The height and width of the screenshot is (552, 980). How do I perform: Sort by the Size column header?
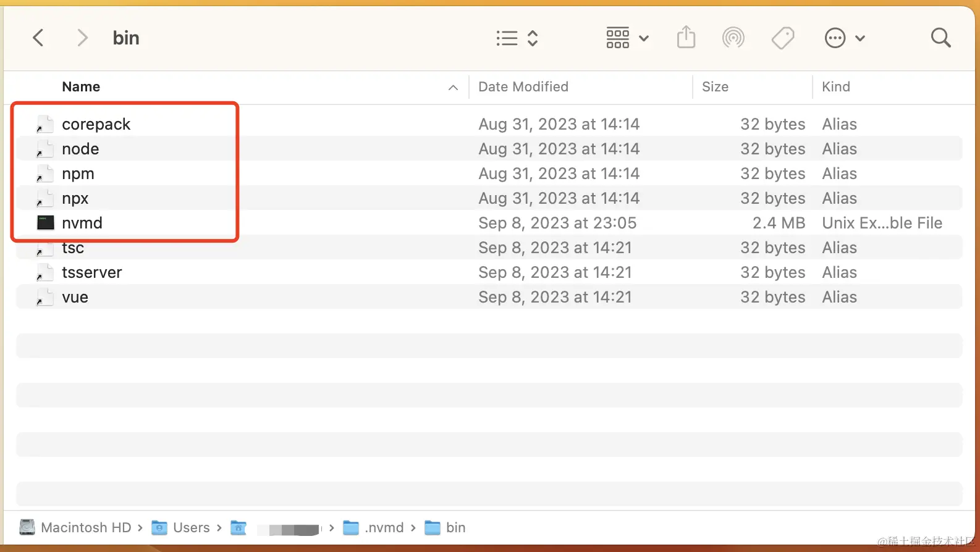point(715,87)
